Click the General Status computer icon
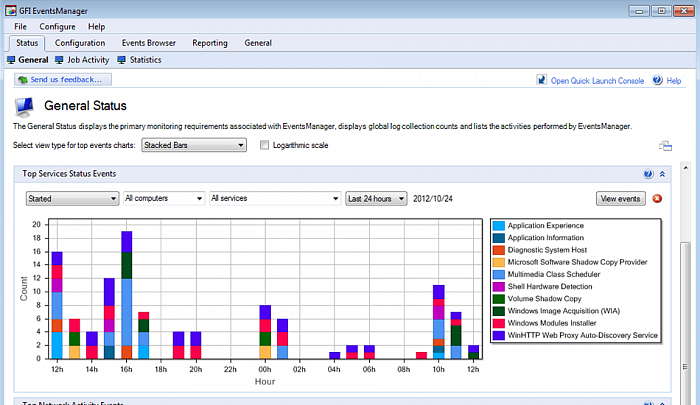The height and width of the screenshot is (405, 700). tap(24, 107)
